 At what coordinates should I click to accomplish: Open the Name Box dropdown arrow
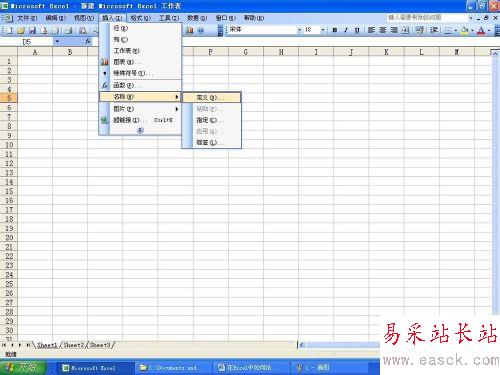coord(57,42)
